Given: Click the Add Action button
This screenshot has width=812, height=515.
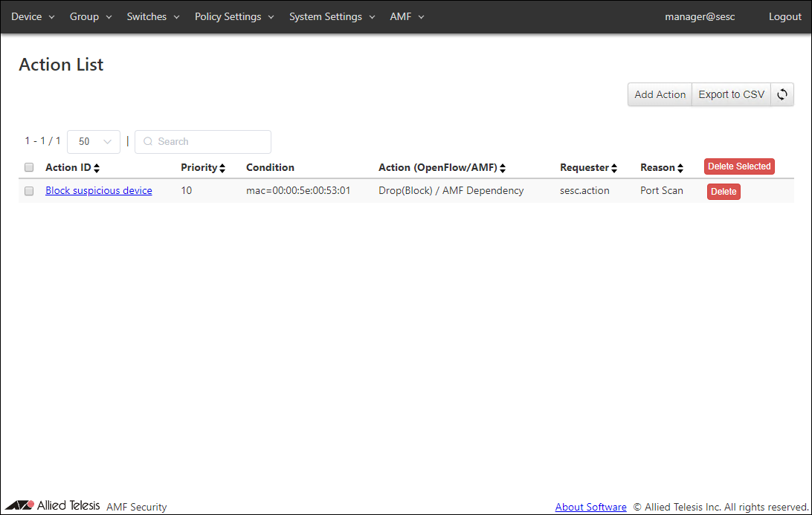Looking at the screenshot, I should click(x=660, y=94).
